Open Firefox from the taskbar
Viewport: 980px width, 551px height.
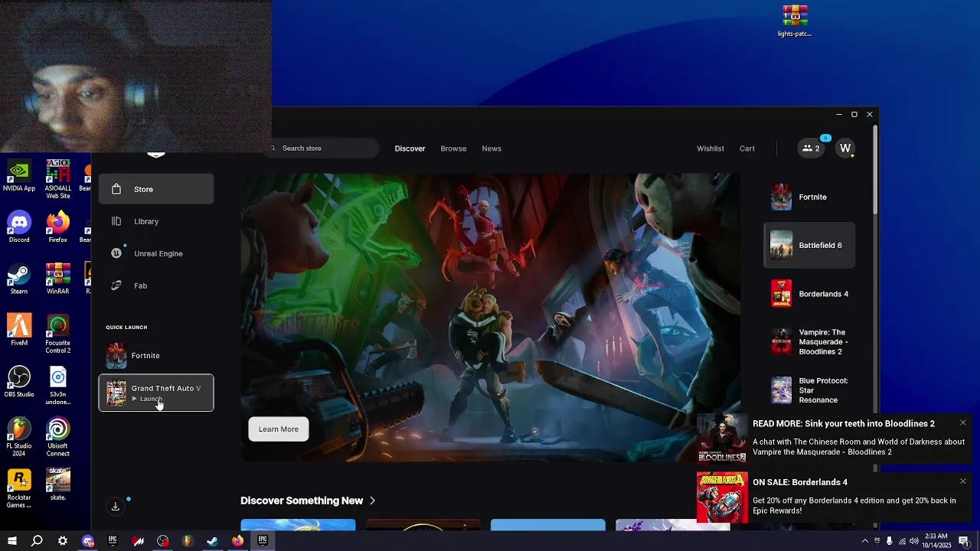[238, 541]
